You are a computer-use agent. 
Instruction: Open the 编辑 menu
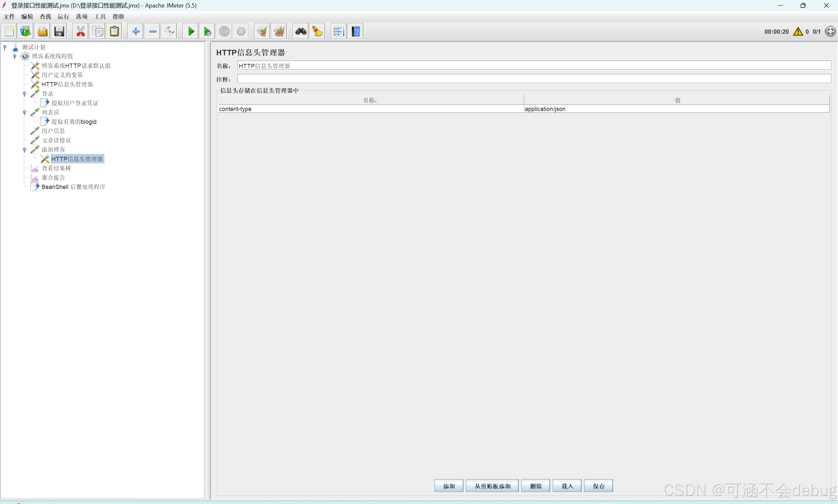pos(27,16)
